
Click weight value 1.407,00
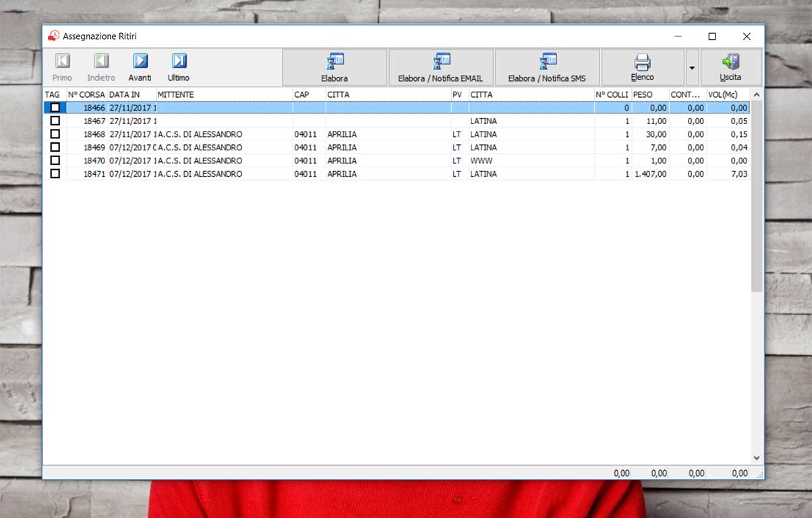[x=651, y=173]
